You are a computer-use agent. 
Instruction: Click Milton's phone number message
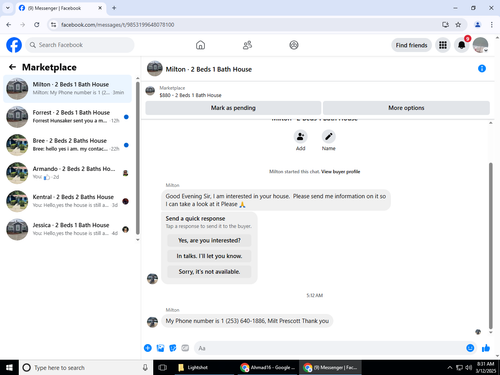tap(247, 321)
